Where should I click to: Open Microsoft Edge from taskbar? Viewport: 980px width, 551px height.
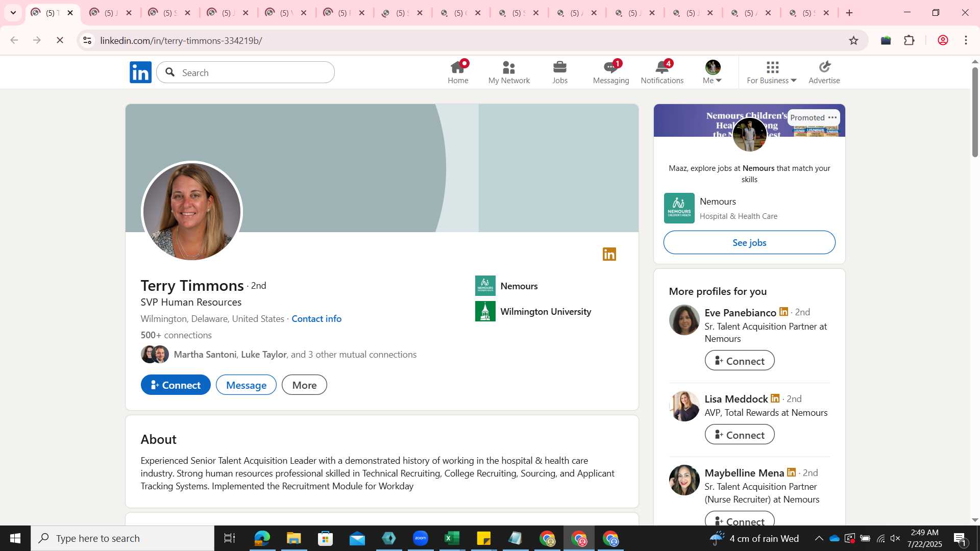262,538
